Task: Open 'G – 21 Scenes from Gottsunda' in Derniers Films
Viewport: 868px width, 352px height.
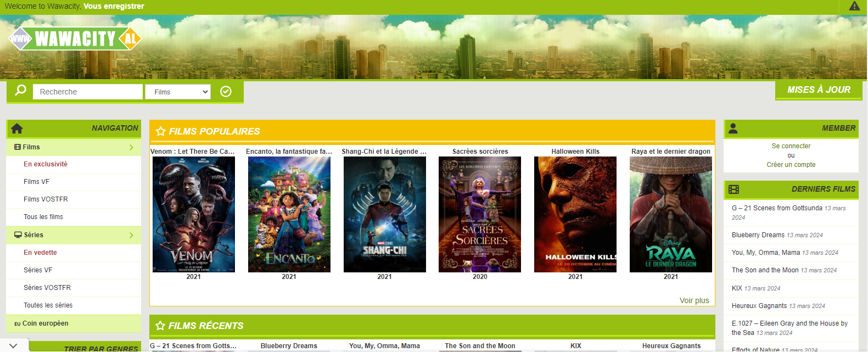Action: (x=777, y=208)
